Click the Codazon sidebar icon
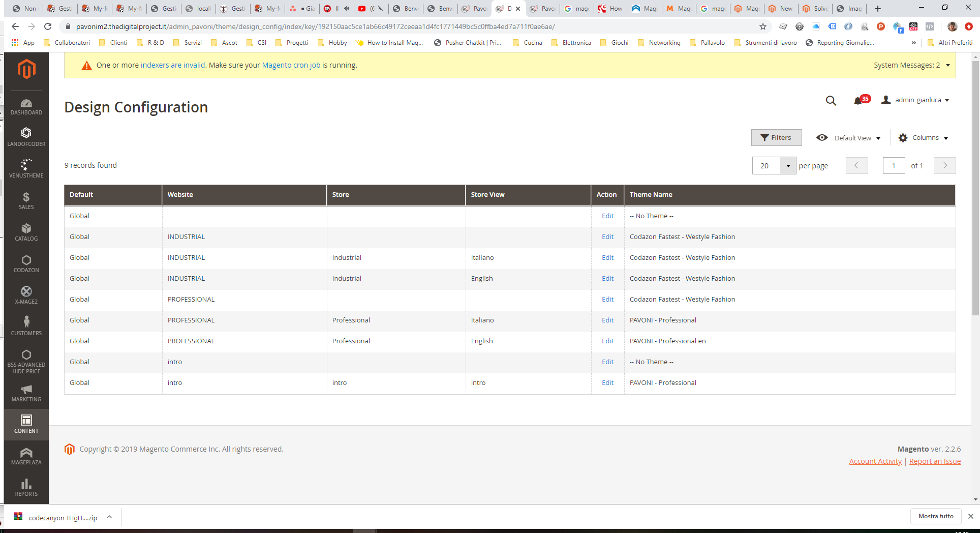Viewport: 980px width, 533px height. click(x=26, y=262)
